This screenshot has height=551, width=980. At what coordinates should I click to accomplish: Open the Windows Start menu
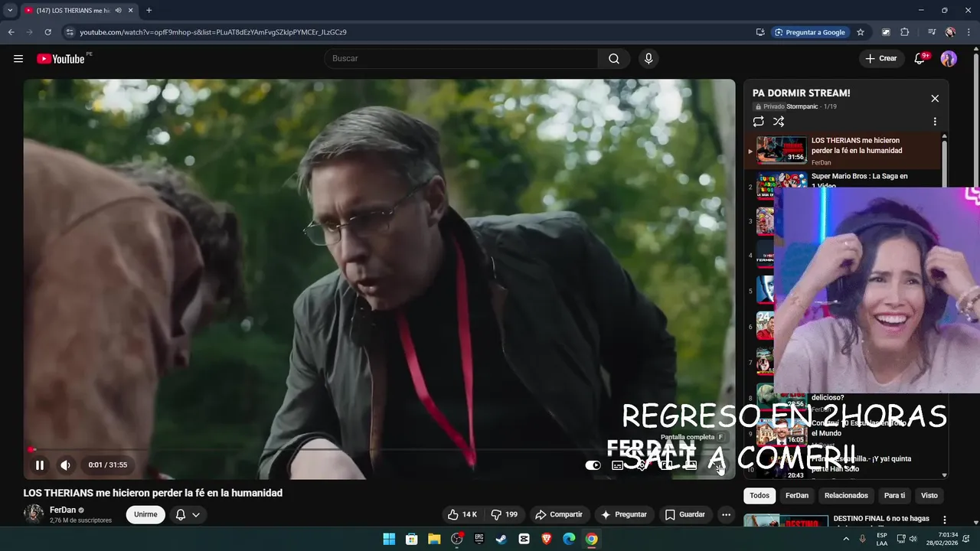point(389,539)
